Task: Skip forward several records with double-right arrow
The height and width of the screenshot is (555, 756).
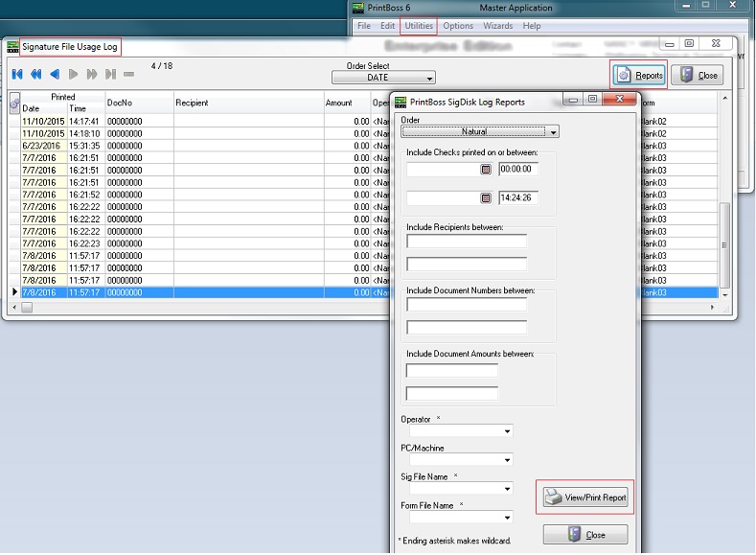Action: (x=92, y=74)
